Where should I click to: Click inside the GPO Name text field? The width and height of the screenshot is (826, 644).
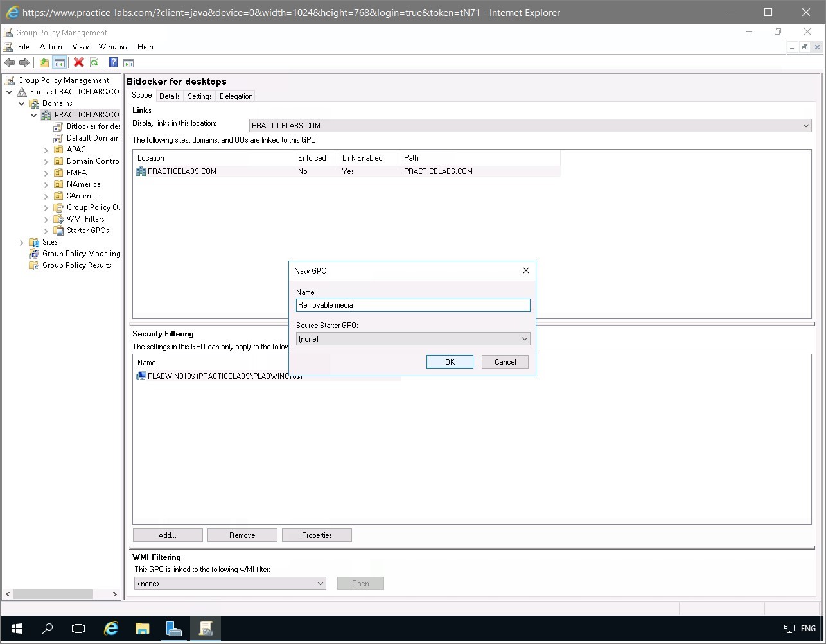click(412, 304)
